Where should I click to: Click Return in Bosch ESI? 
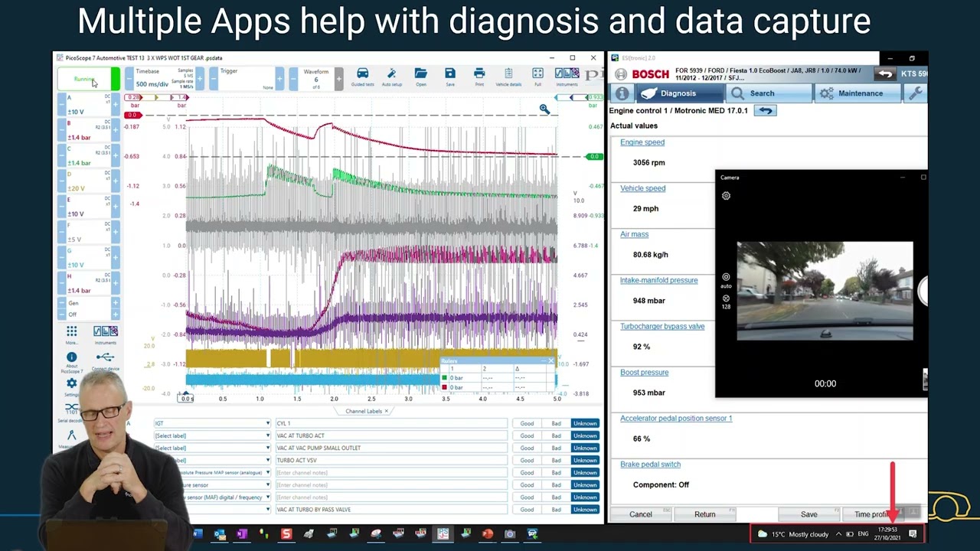705,514
